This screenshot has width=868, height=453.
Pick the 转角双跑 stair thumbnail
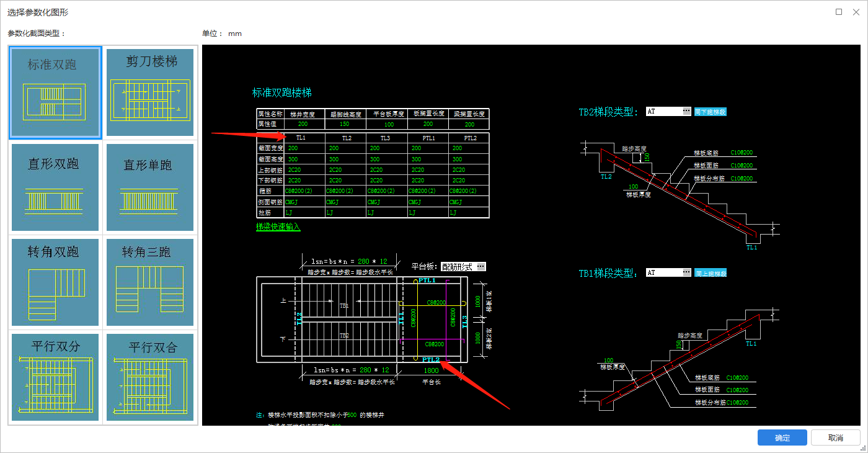tap(55, 282)
